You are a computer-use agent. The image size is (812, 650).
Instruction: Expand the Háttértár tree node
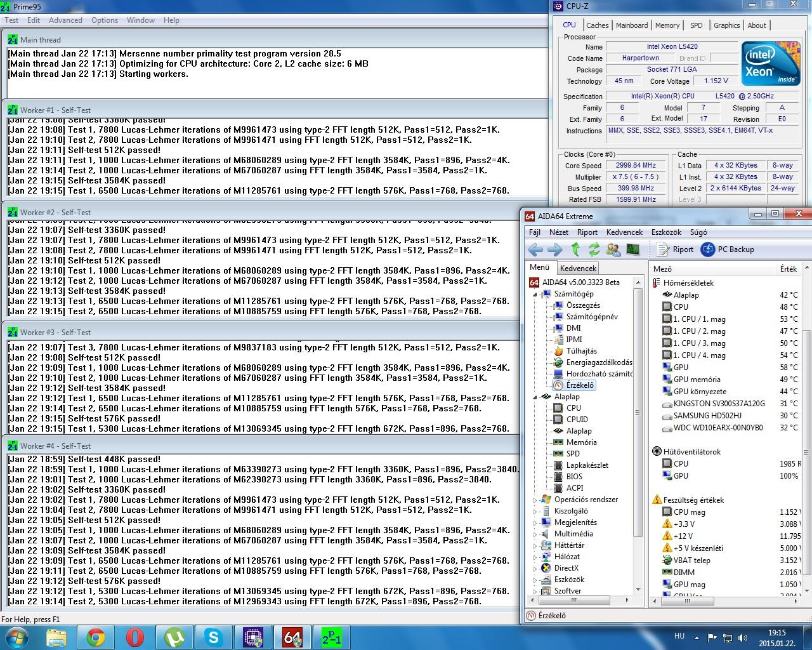535,545
